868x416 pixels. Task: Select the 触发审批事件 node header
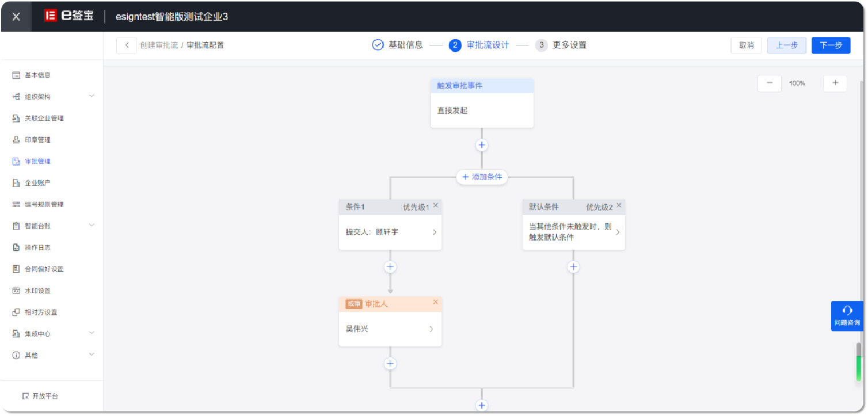[482, 86]
